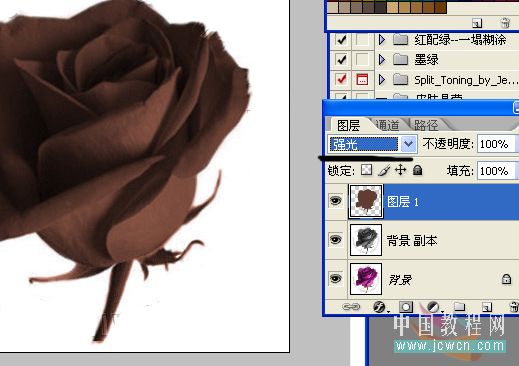Viewport: 519px width, 366px height.
Task: Add a layer mask
Action: (406, 306)
